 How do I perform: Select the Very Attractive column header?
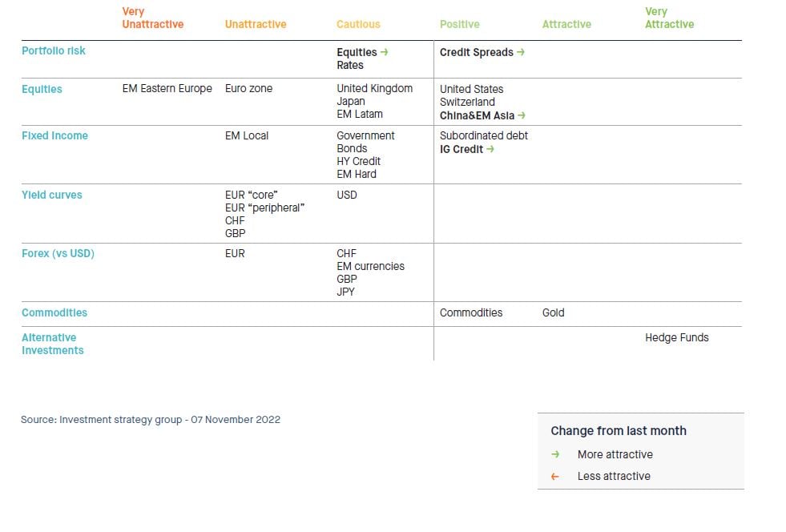pyautogui.click(x=669, y=18)
